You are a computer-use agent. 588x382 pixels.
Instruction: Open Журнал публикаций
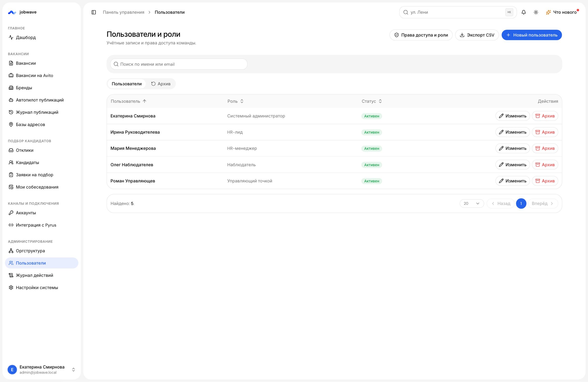click(x=41, y=112)
